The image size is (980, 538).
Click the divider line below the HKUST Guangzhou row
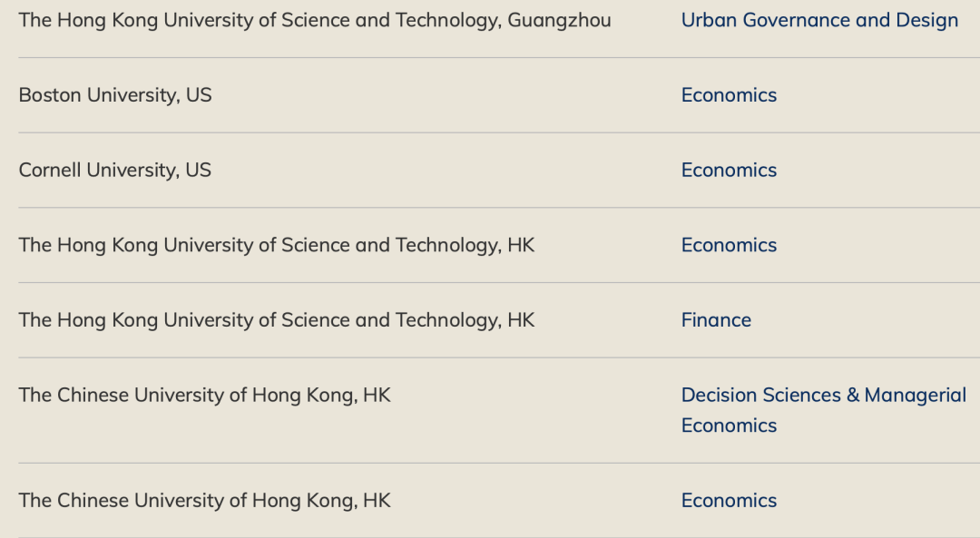499,57
